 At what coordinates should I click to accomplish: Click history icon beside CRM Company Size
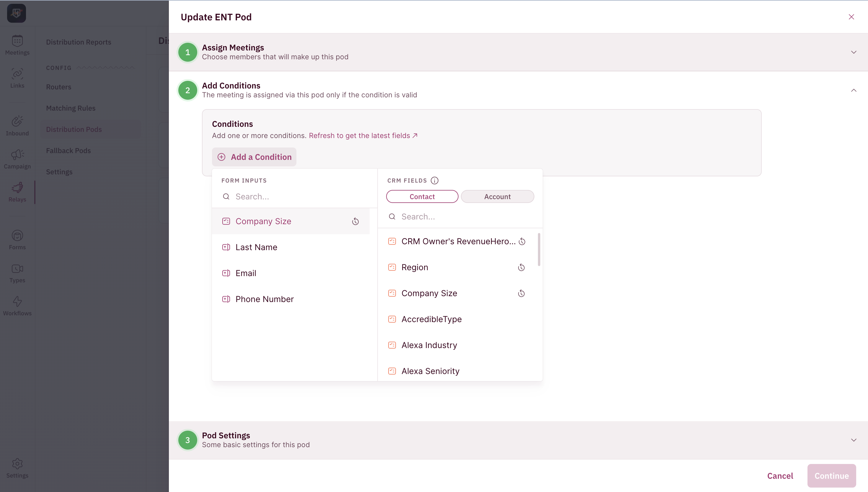pyautogui.click(x=521, y=293)
